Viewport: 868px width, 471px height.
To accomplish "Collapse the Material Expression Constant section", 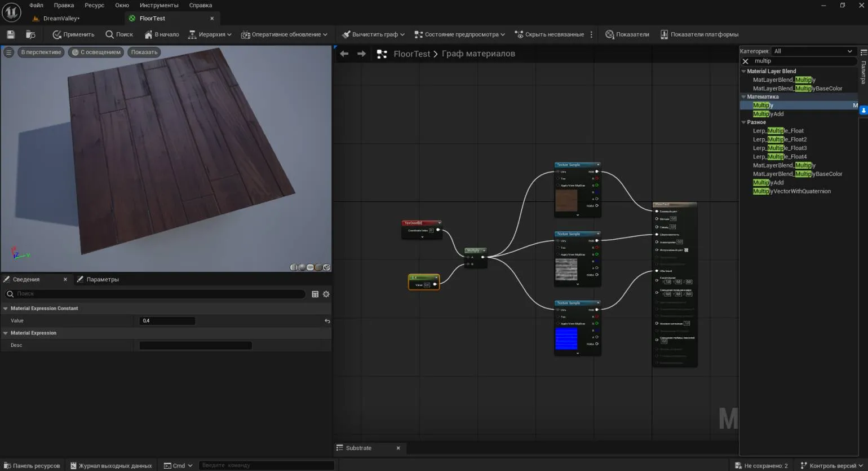I will click(x=6, y=309).
